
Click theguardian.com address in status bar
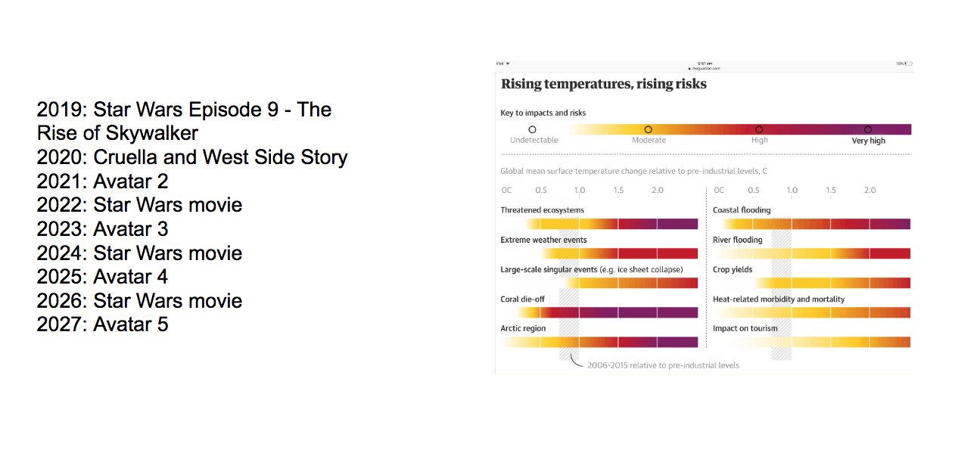(x=705, y=68)
